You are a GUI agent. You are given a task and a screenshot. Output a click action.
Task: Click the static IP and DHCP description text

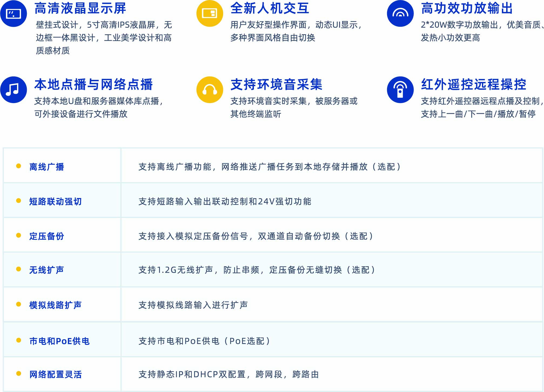click(229, 374)
